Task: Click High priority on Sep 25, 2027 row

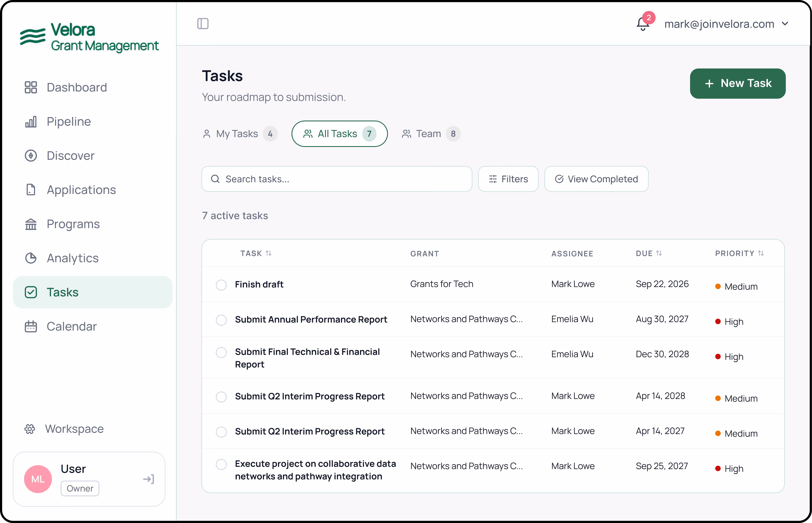Action: (729, 469)
